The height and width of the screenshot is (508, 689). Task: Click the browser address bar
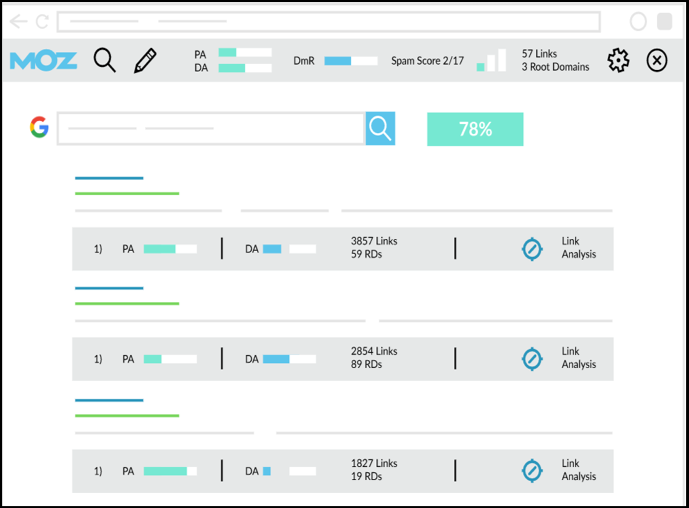(x=328, y=21)
